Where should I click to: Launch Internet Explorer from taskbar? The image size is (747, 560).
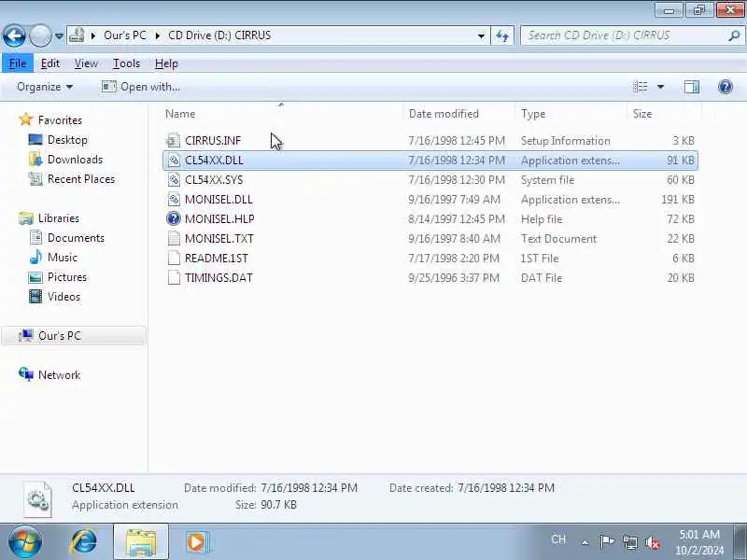point(84,542)
